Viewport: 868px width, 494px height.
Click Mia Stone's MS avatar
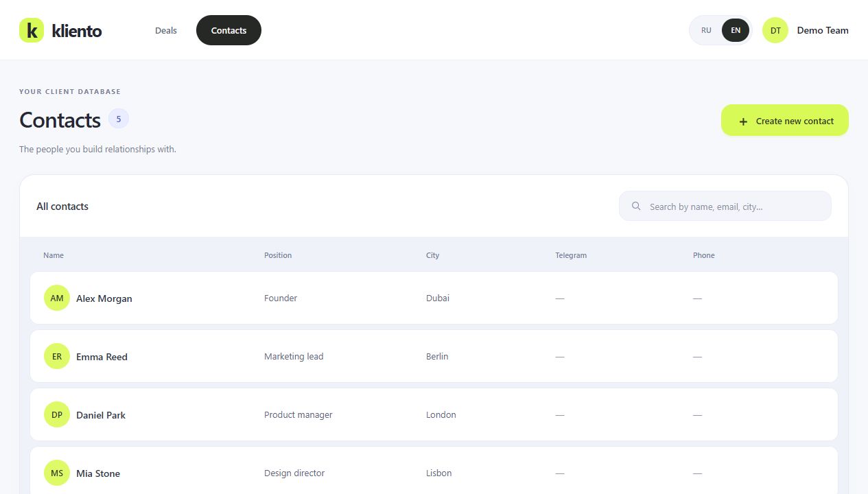click(x=57, y=473)
